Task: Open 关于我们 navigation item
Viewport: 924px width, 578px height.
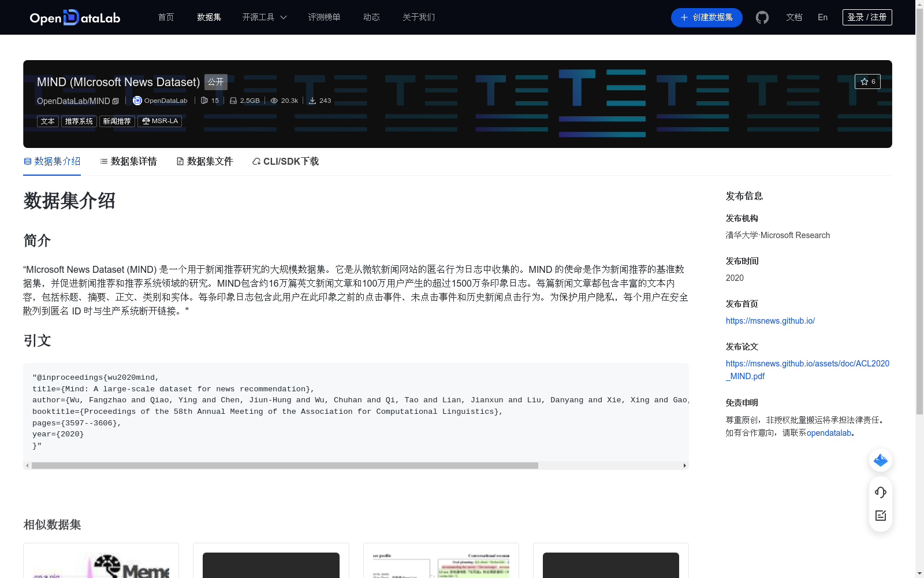Action: coord(419,17)
